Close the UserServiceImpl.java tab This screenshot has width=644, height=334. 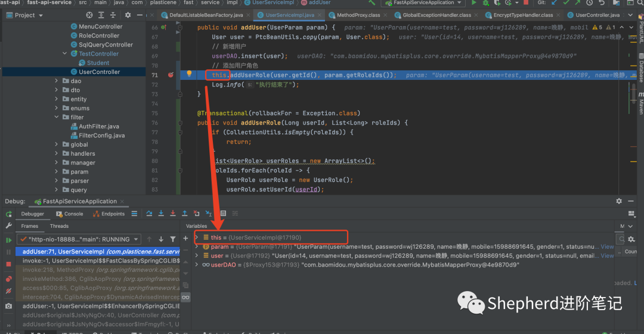[x=320, y=15]
